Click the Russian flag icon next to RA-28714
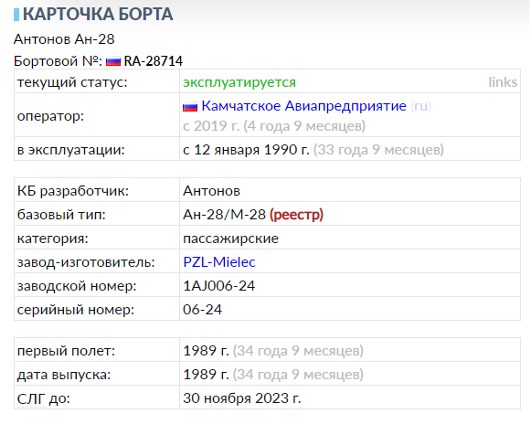Viewport: 530px width, 434px height. (x=113, y=62)
